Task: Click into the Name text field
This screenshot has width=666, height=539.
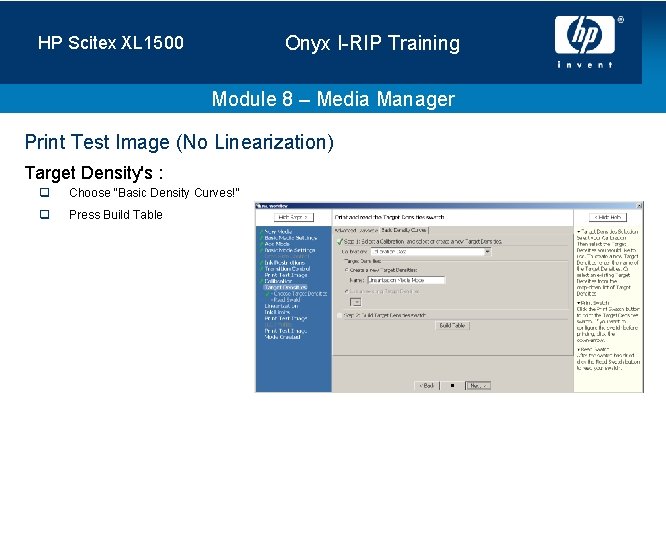Action: coord(406,280)
